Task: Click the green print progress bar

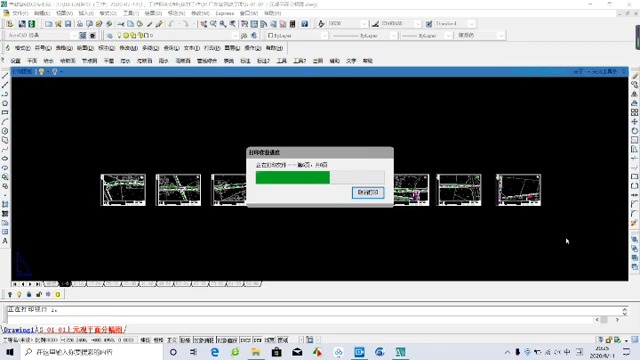Action: [x=293, y=178]
